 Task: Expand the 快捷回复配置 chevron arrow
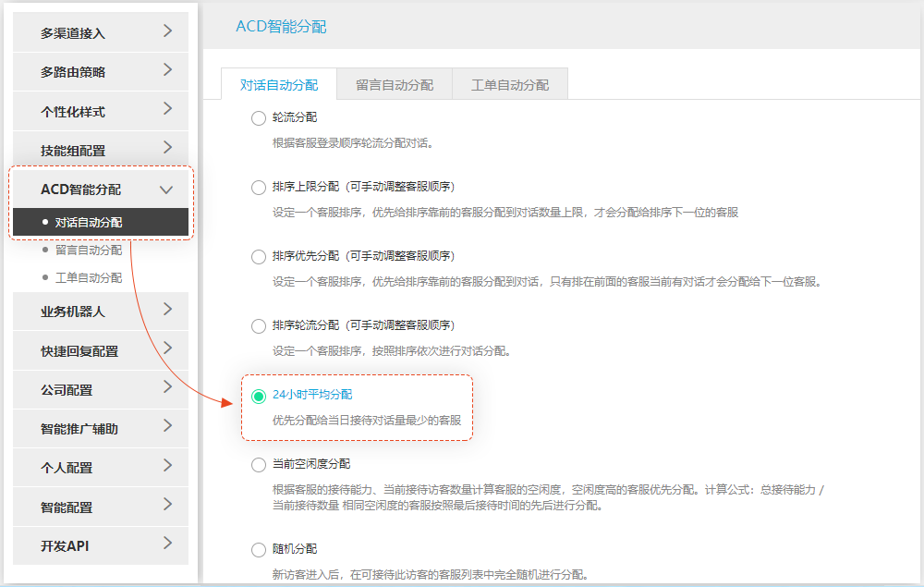167,348
